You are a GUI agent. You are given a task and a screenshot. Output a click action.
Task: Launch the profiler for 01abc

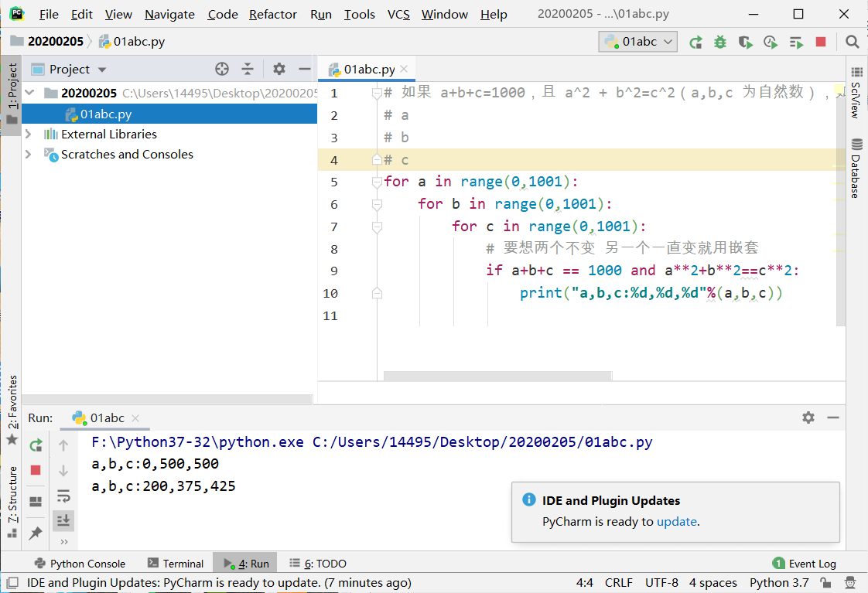pos(771,42)
